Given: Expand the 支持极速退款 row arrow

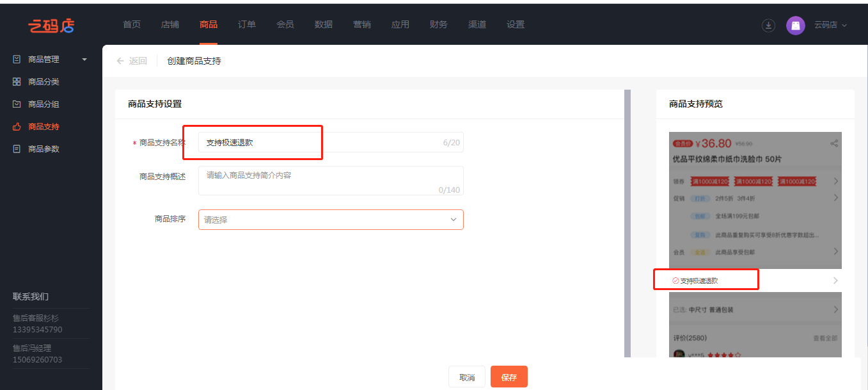Looking at the screenshot, I should point(835,280).
